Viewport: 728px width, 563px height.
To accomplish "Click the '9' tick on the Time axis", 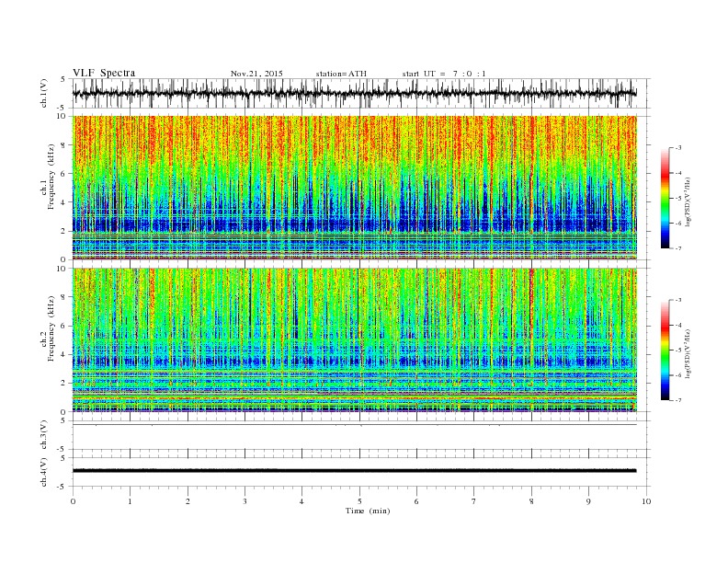I will click(588, 501).
